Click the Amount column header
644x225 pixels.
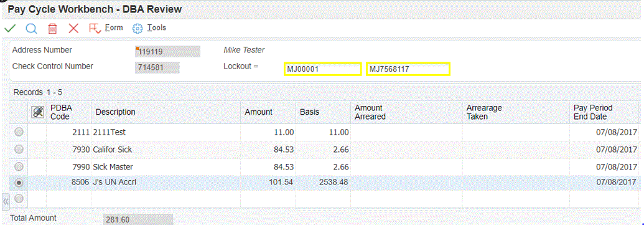tap(268, 112)
